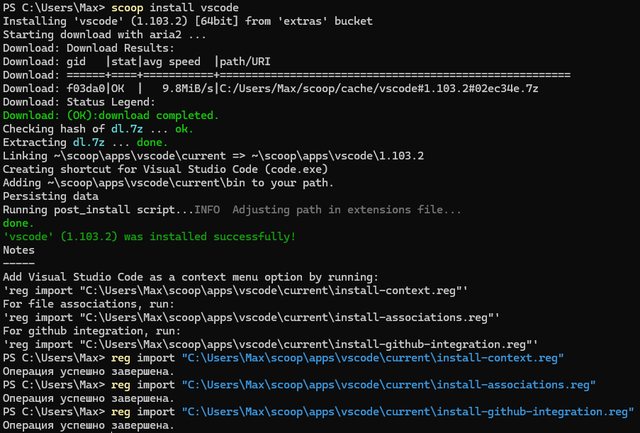Viewport: 640px width, 433px height.
Task: Click the typed install-associations.reg path in blue
Action: tap(389, 384)
